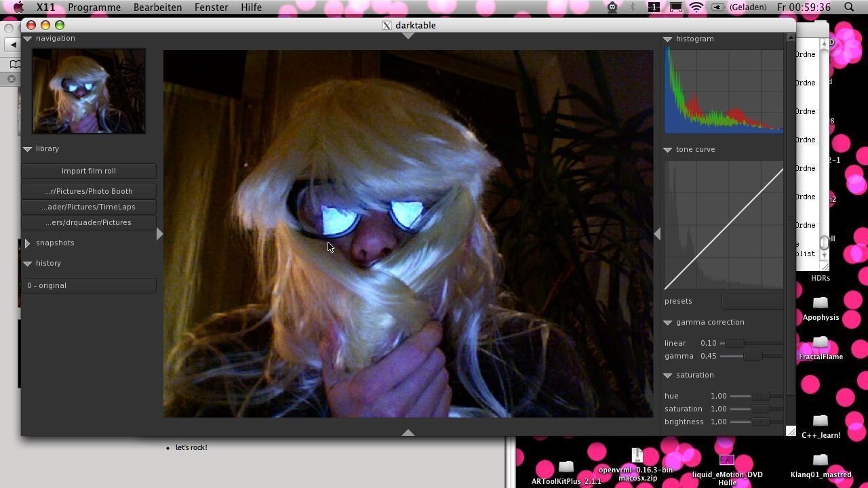Select the Pictures/Photo Booth film roll
The width and height of the screenshot is (868, 488).
pos(89,191)
